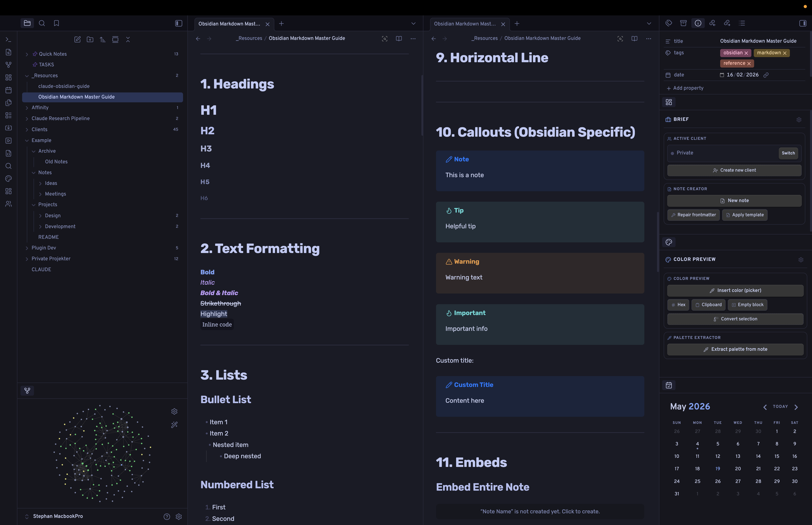Open tab list dropdown in right pane
Screen dimensions: 812x525
(649, 24)
